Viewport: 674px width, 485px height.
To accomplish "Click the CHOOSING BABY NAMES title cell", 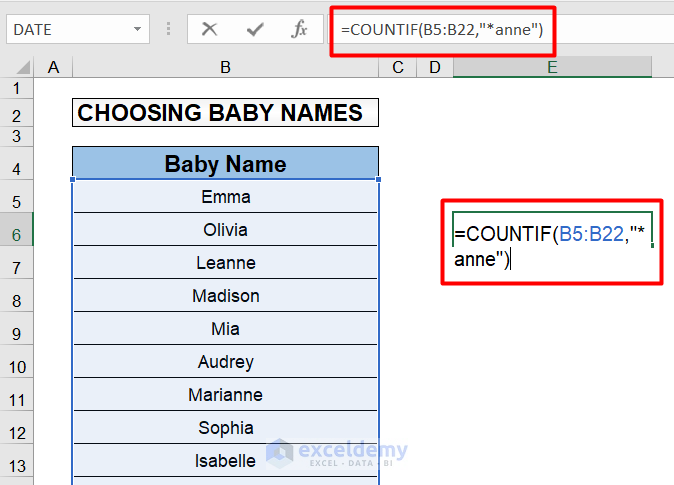I will [225, 113].
